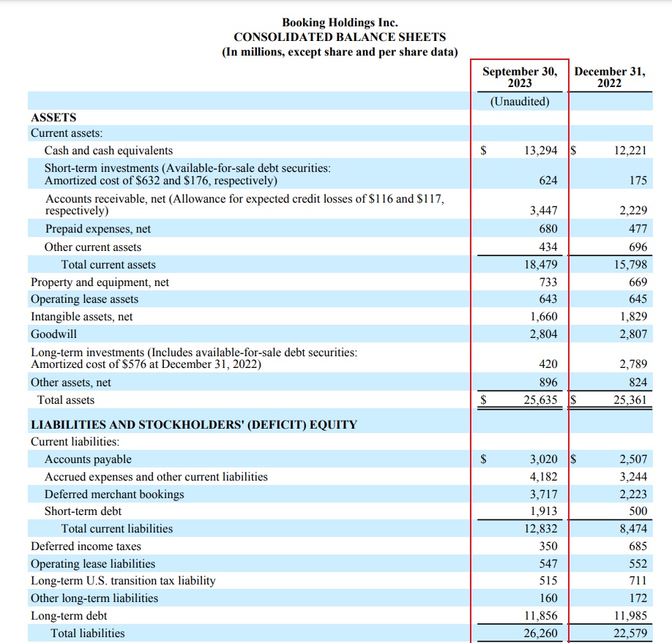Click prepaid expenses value 680

(x=548, y=229)
